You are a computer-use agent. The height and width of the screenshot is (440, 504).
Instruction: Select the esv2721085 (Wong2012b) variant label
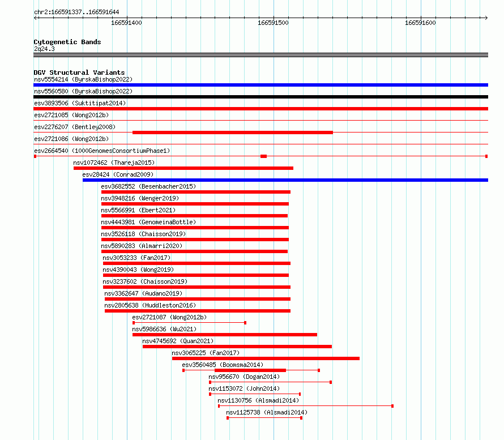71,115
